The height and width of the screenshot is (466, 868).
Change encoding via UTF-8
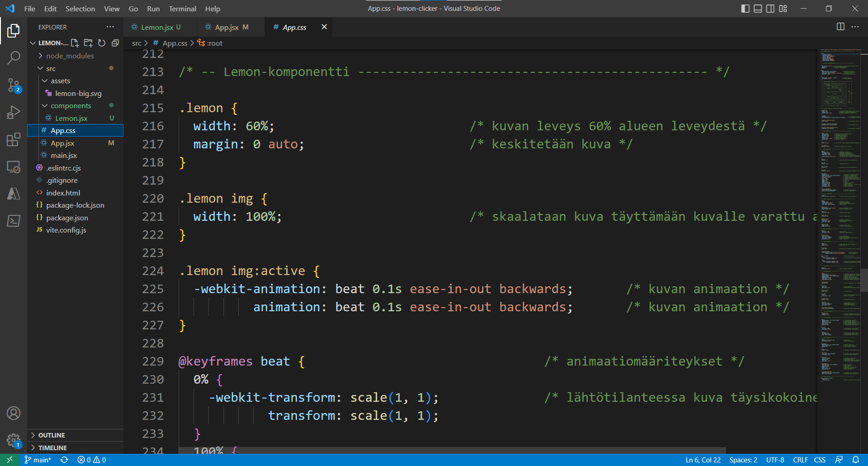(775, 460)
